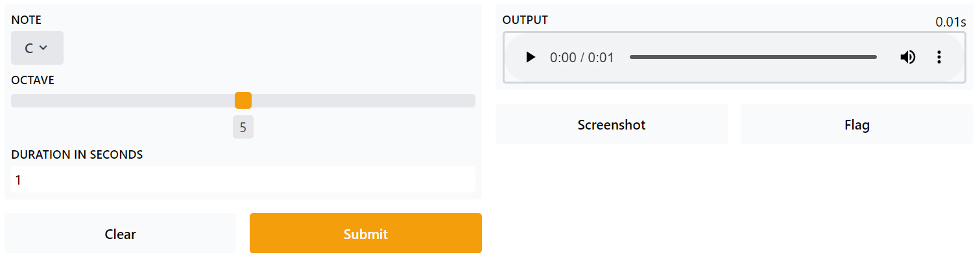Click the orange Submit button

(366, 233)
